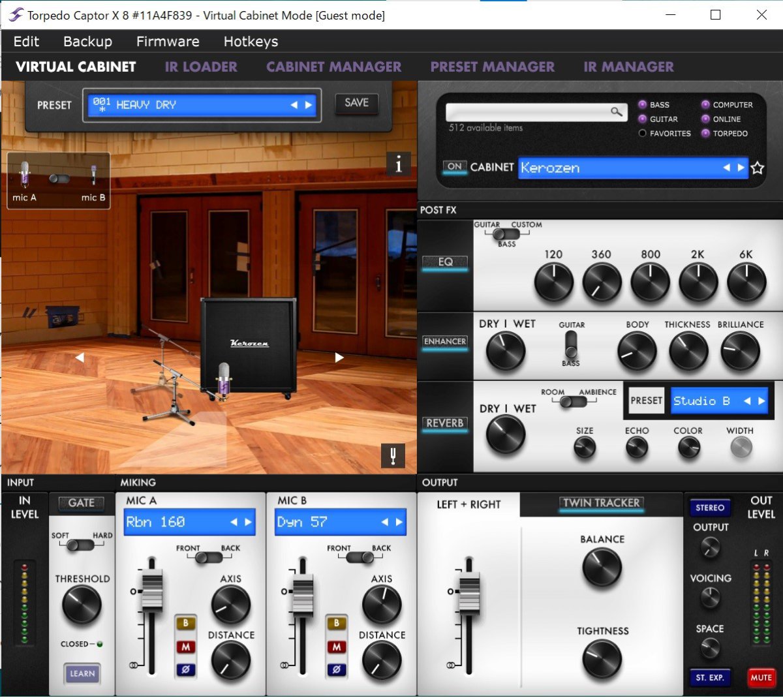The width and height of the screenshot is (783, 700).
Task: Click the Mic B Distance knob
Action: click(382, 660)
